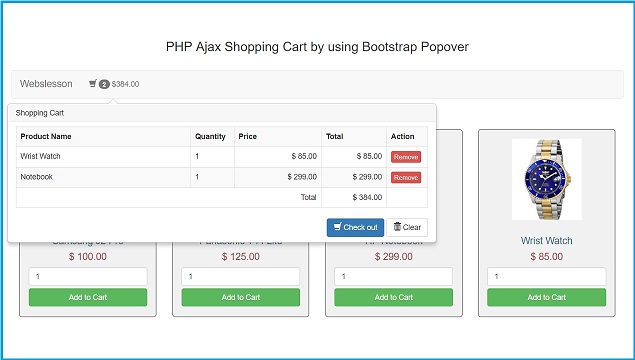Click the Wrist Watch product image
635x360 pixels.
(x=547, y=179)
